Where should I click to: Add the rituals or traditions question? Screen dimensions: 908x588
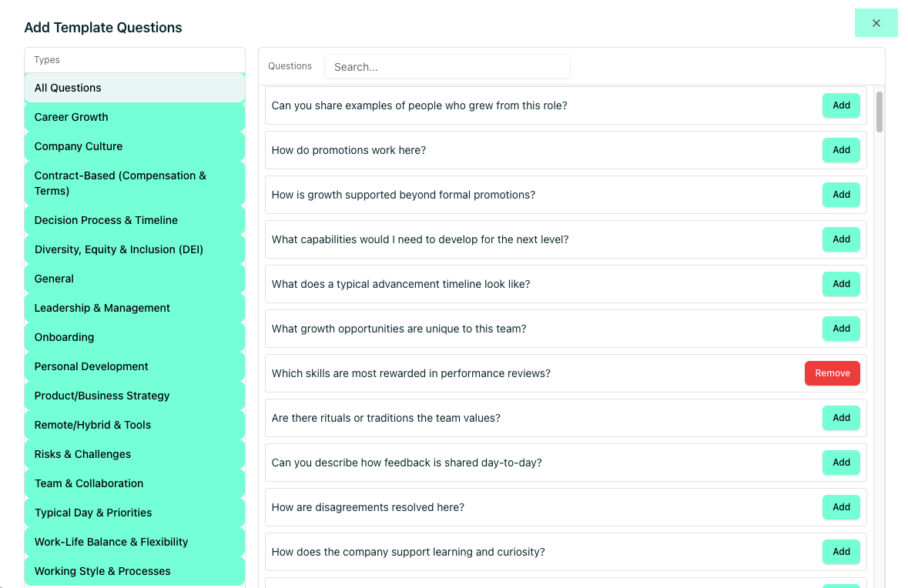point(841,418)
